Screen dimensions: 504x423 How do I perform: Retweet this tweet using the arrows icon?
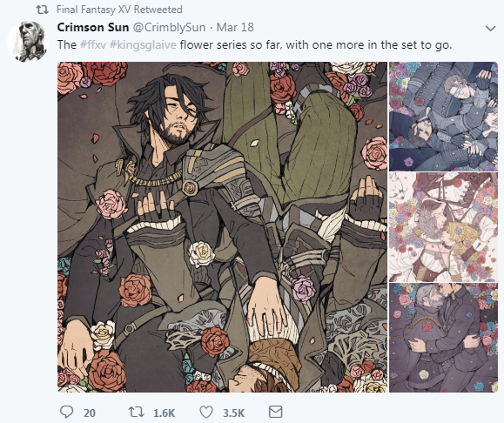(x=136, y=412)
